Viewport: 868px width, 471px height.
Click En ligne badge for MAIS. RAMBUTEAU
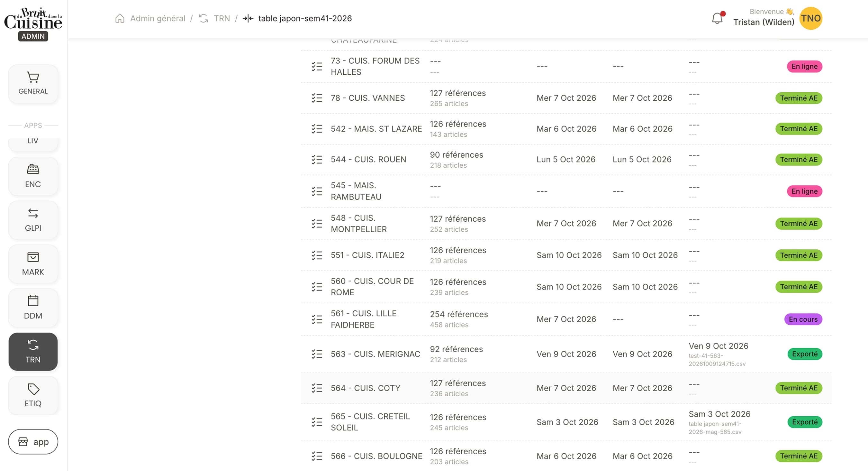click(x=804, y=191)
